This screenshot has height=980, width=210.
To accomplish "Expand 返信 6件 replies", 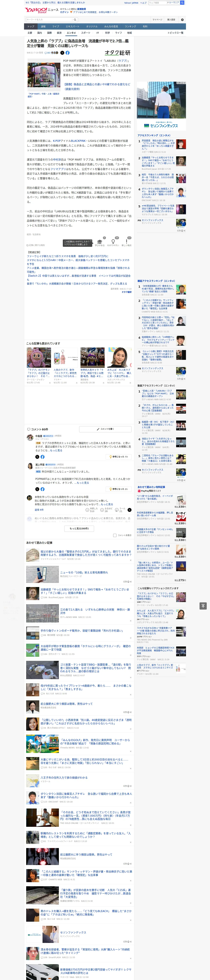I will 39,510.
